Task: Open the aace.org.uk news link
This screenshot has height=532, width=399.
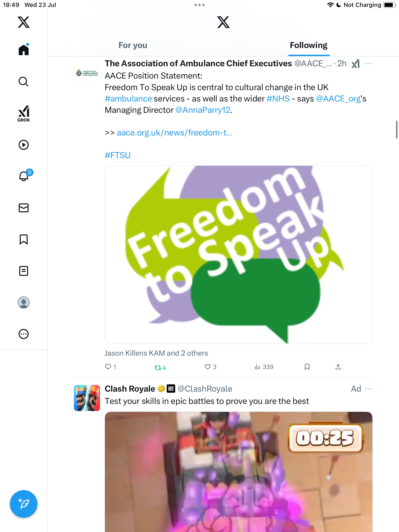Action: [x=174, y=133]
